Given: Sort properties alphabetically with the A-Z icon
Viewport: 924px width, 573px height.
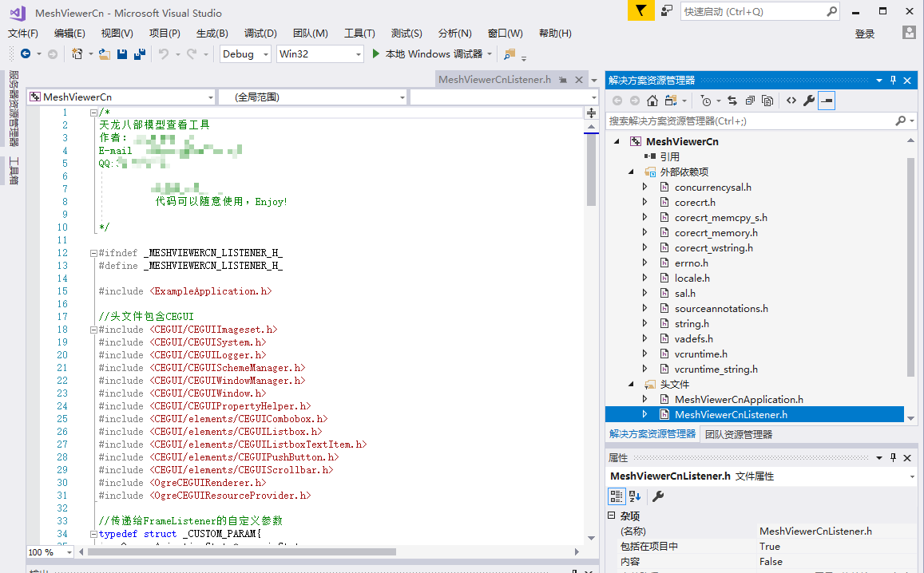Looking at the screenshot, I should pyautogui.click(x=635, y=496).
